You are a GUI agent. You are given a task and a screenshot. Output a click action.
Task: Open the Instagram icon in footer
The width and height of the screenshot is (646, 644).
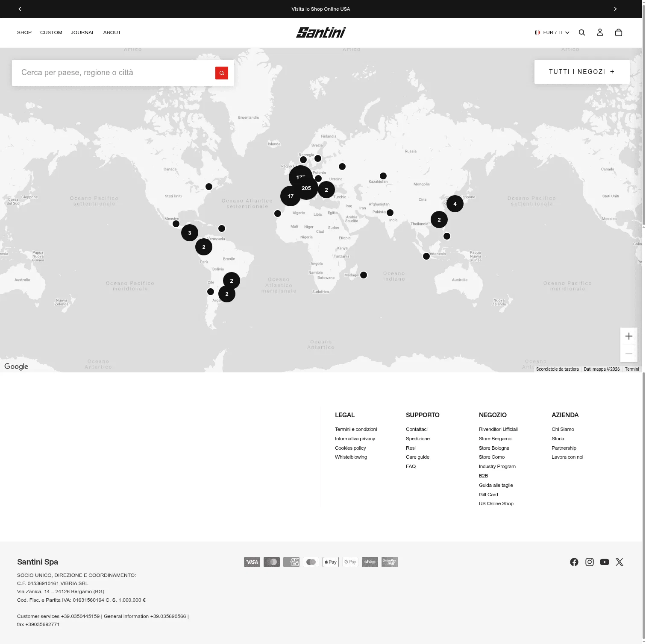pyautogui.click(x=590, y=562)
